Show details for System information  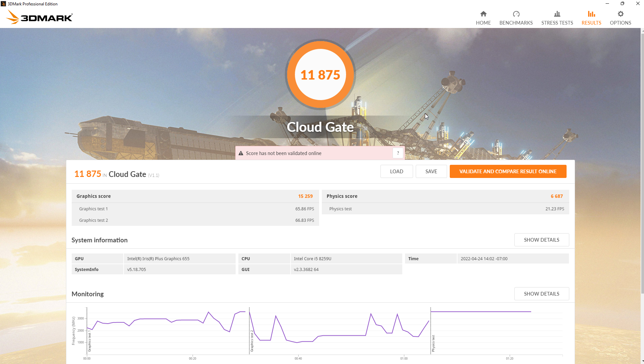542,240
